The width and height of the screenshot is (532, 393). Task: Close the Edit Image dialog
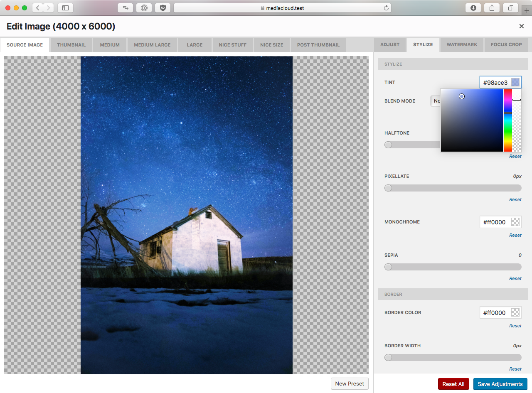coord(521,26)
